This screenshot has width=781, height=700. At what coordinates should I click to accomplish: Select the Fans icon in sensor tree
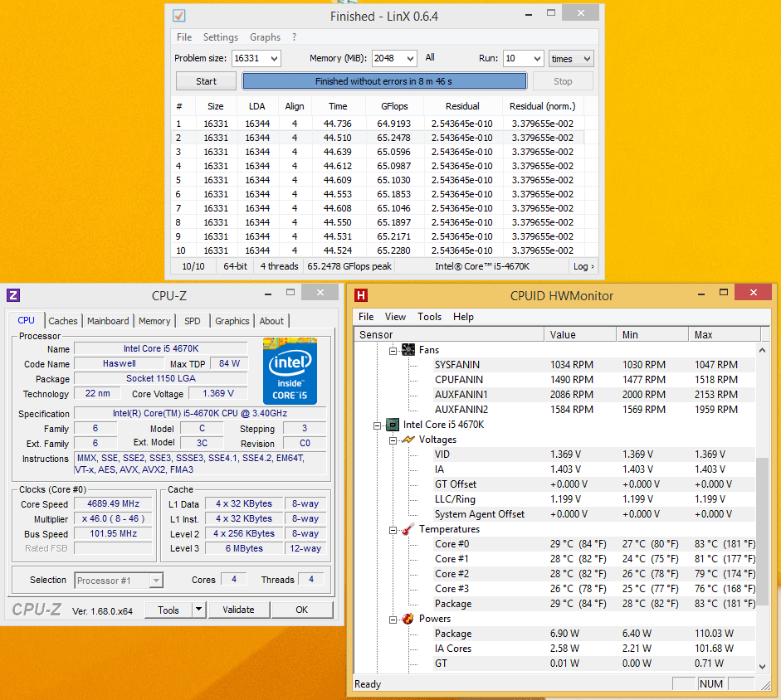tap(408, 350)
